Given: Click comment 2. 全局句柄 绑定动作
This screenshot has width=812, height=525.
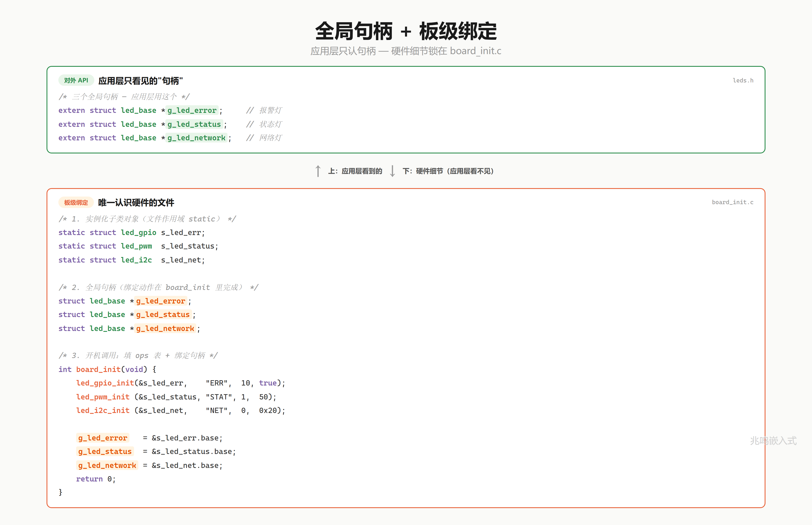Looking at the screenshot, I should pyautogui.click(x=158, y=287).
